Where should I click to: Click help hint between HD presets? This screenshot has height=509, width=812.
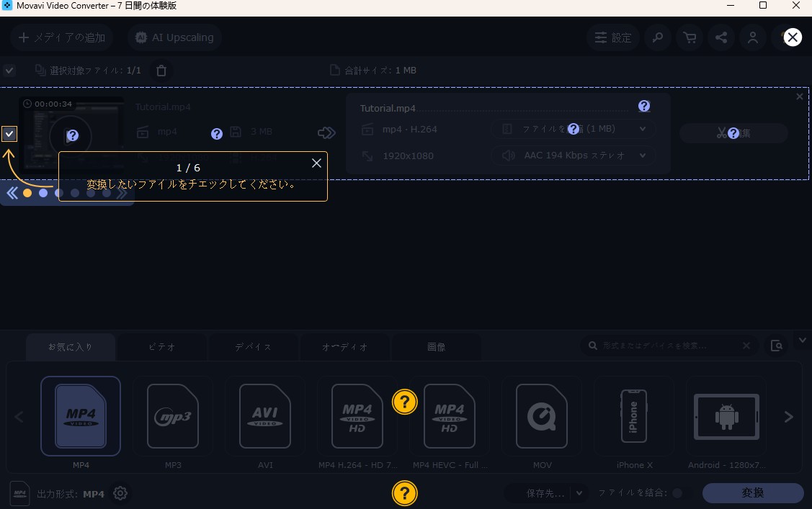click(405, 402)
